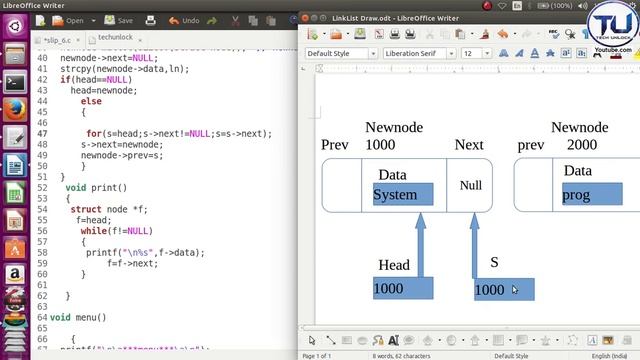640x360 pixels.
Task: Select the Symbol Shapes smiley tool
Action: click(451, 340)
